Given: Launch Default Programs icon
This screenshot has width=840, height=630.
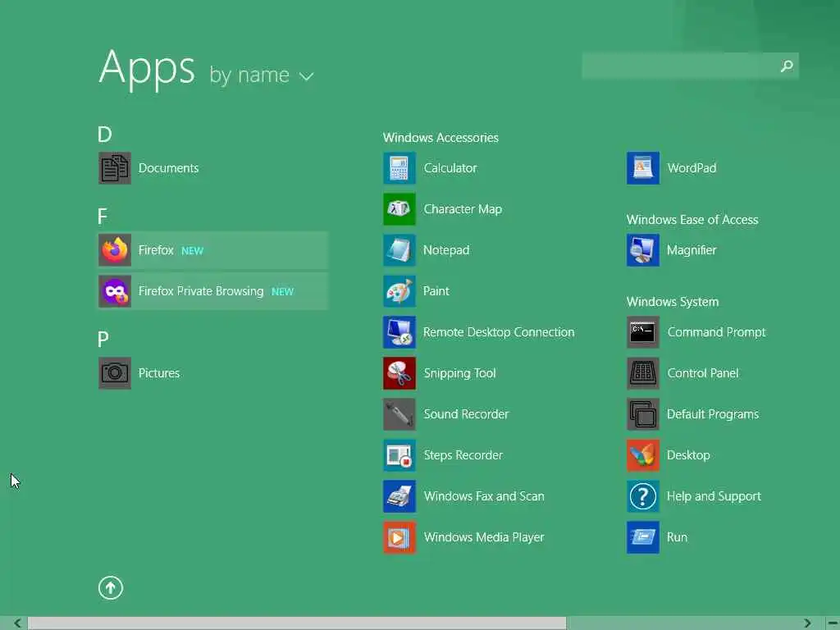Looking at the screenshot, I should [x=643, y=414].
